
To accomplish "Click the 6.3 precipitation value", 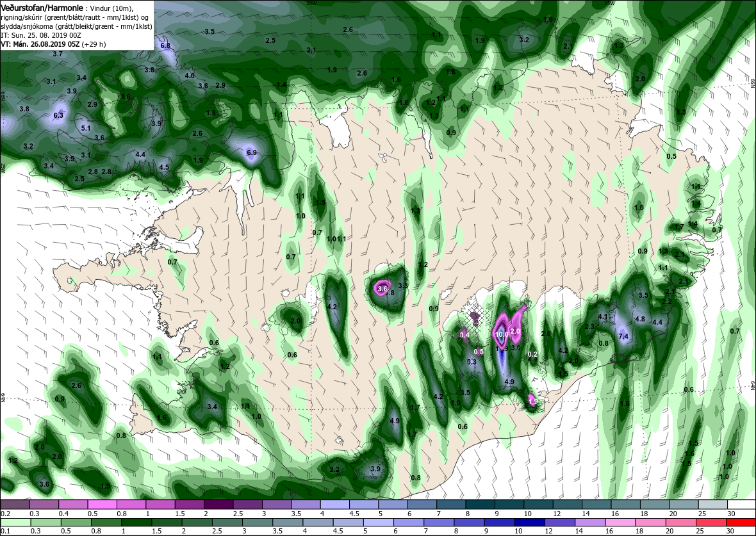I will [x=58, y=116].
